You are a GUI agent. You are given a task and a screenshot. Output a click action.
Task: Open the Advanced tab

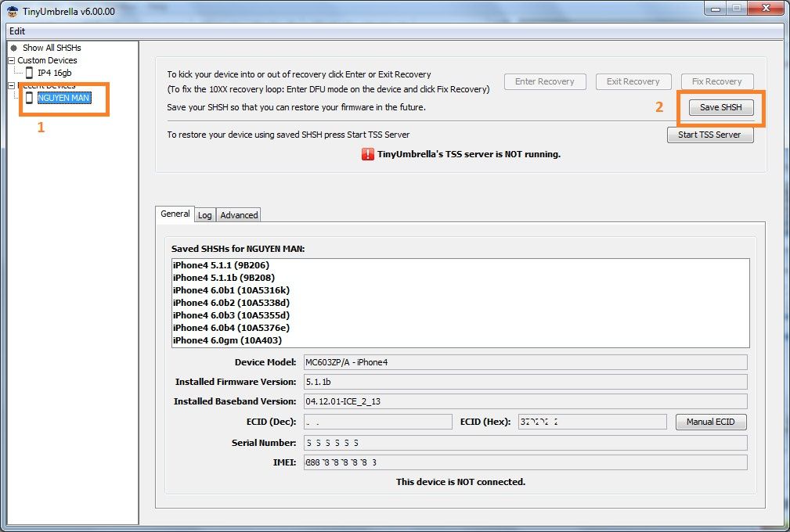pyautogui.click(x=239, y=215)
